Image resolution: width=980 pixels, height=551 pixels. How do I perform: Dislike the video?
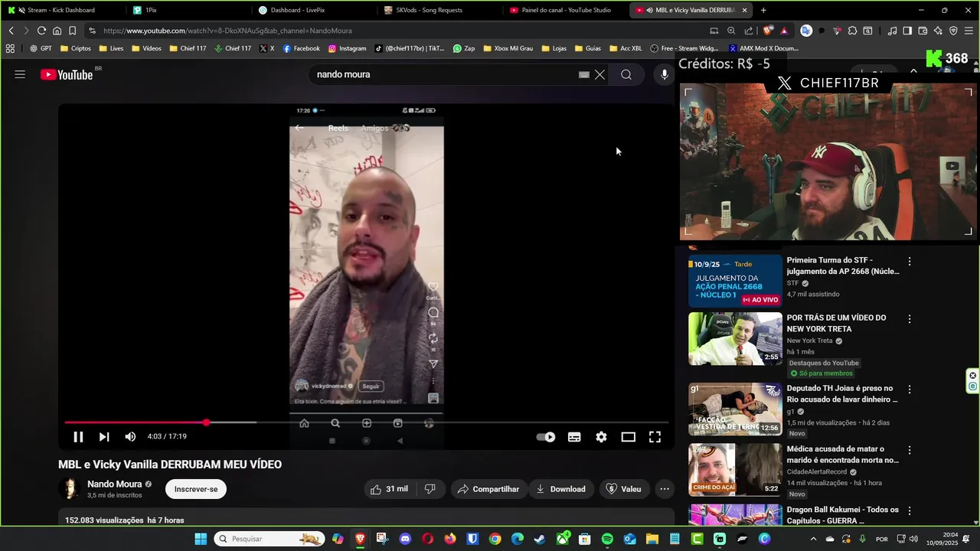[430, 489]
